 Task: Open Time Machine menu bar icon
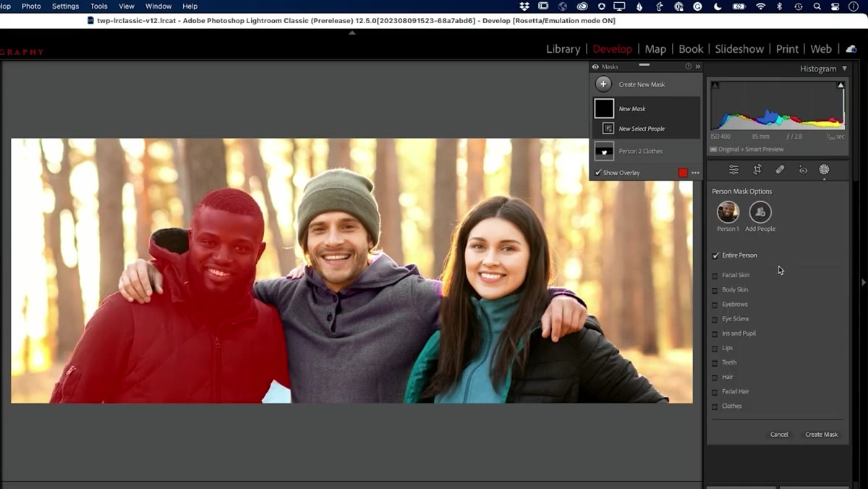(x=798, y=7)
